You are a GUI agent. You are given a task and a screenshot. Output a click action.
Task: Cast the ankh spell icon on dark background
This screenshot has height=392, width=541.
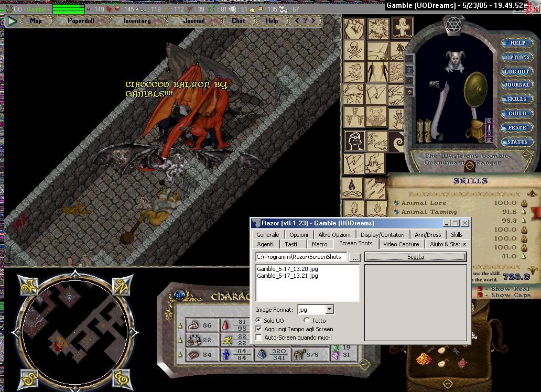pos(402,28)
